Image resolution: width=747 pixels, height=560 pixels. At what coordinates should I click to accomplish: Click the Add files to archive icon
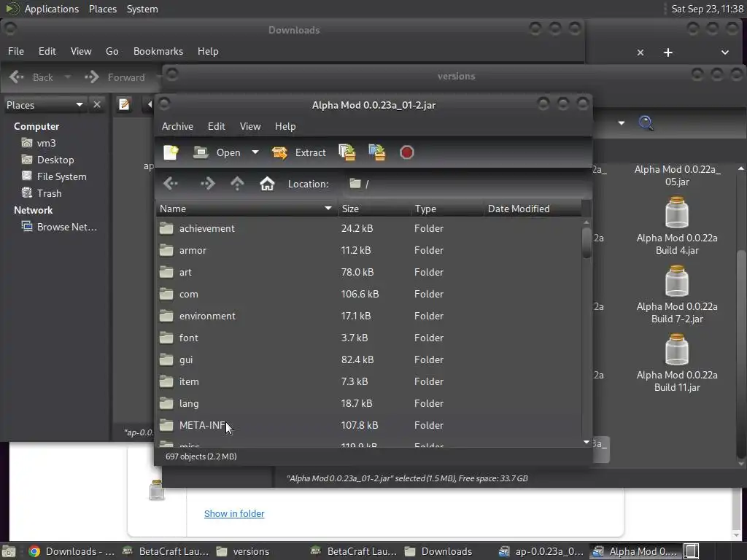coord(347,152)
